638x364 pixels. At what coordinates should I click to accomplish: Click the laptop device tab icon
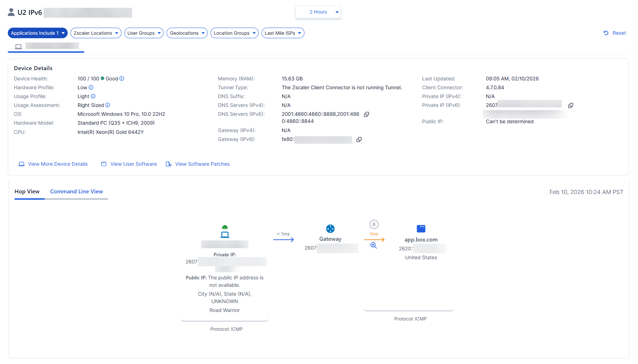[x=18, y=46]
